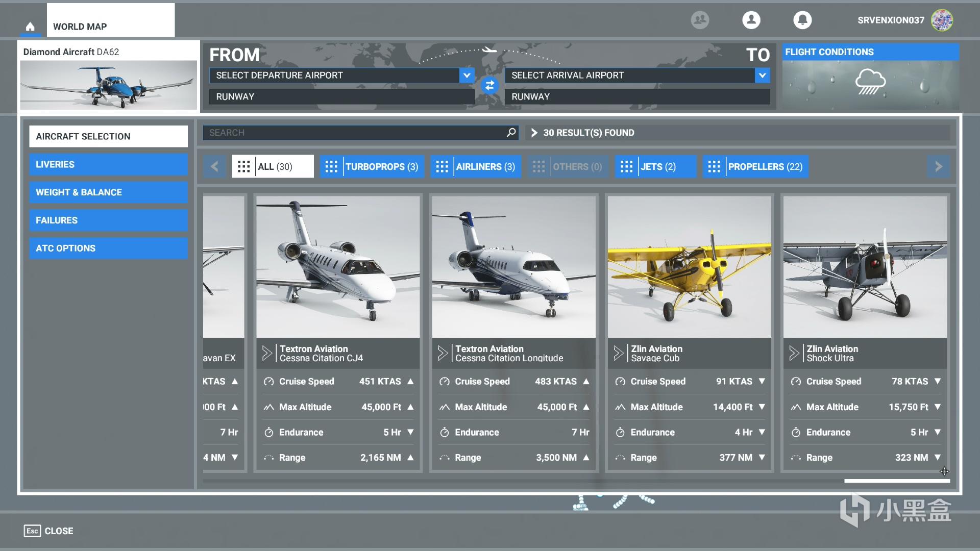Screen dimensions: 980x551
Task: Open ATC OPTIONS section
Action: pos(108,248)
